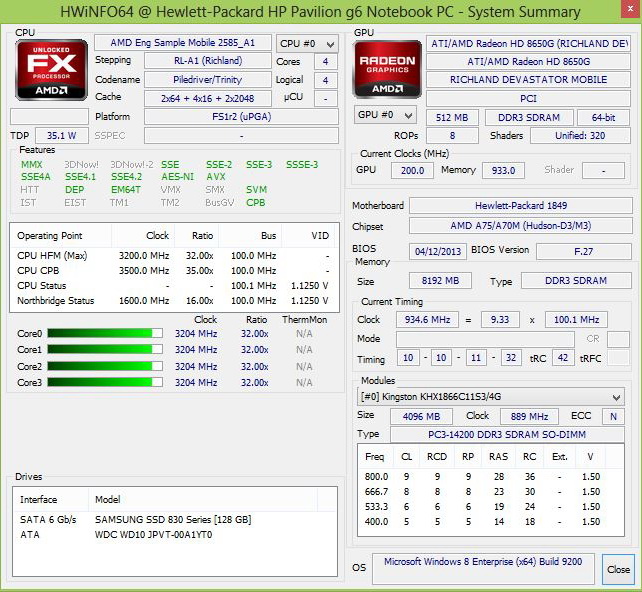Click the 64-bit bus width field
Viewport: 642px width, 592px height.
604,117
